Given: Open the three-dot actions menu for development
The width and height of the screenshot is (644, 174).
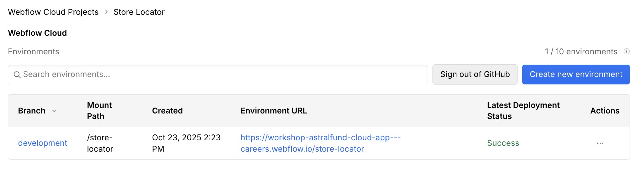Looking at the screenshot, I should [600, 143].
